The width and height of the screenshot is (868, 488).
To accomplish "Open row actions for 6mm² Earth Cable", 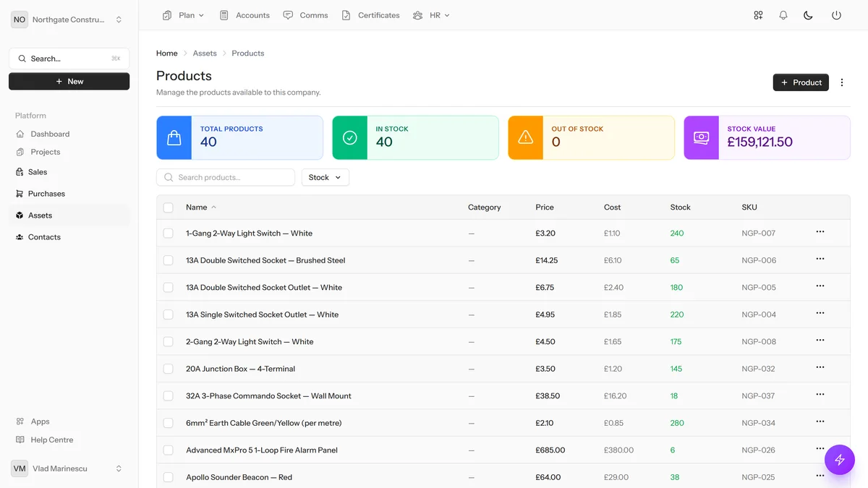I will (820, 421).
